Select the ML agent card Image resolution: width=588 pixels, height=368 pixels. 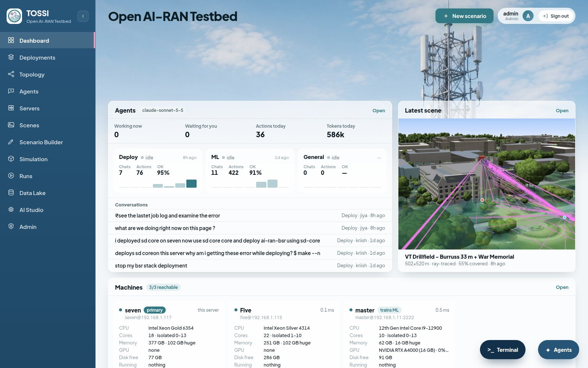250,170
